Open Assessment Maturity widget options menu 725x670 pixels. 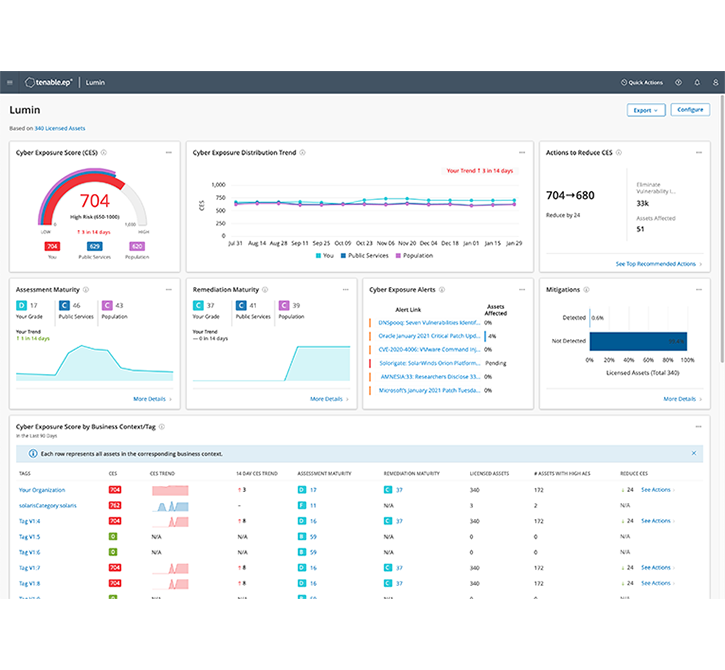[169, 289]
